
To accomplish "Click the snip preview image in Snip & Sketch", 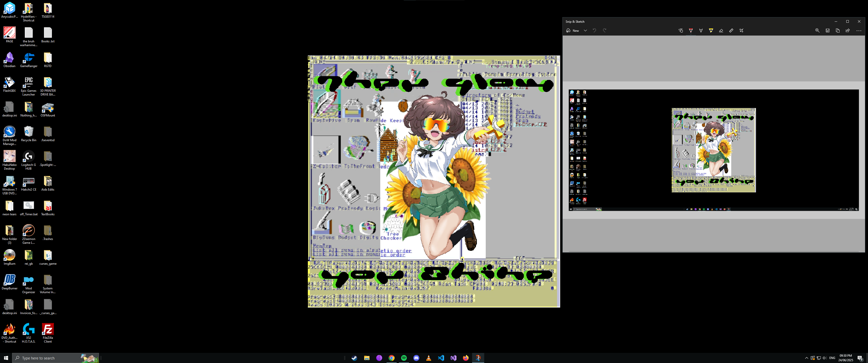I will click(714, 150).
